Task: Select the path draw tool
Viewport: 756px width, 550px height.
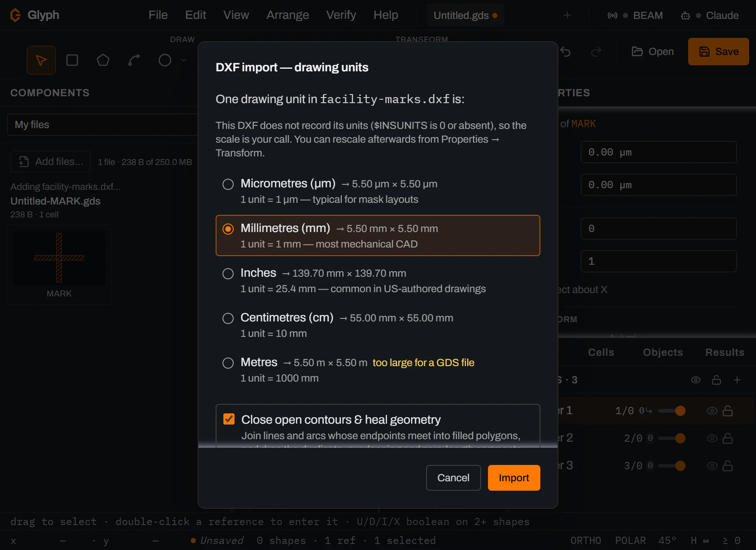Action: tap(134, 60)
